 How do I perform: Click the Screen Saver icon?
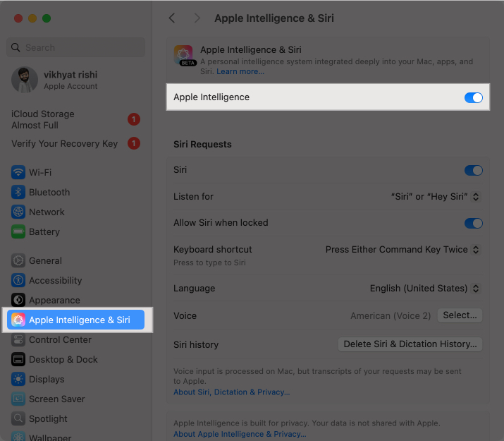18,399
